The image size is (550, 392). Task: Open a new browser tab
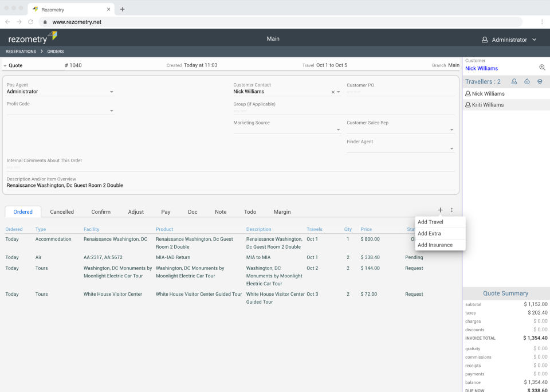point(122,9)
